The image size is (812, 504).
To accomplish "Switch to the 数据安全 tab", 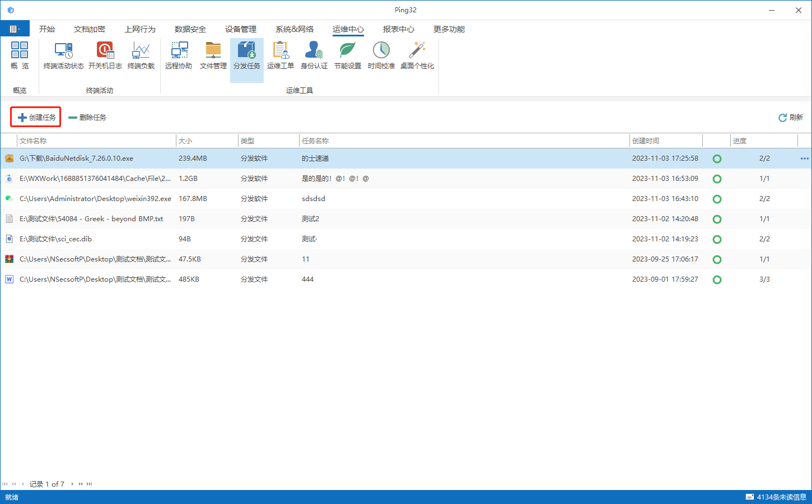I will (x=190, y=29).
